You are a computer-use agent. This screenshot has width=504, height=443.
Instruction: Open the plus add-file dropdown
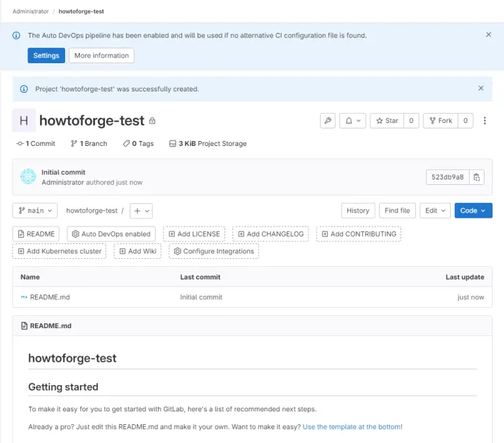pos(141,210)
